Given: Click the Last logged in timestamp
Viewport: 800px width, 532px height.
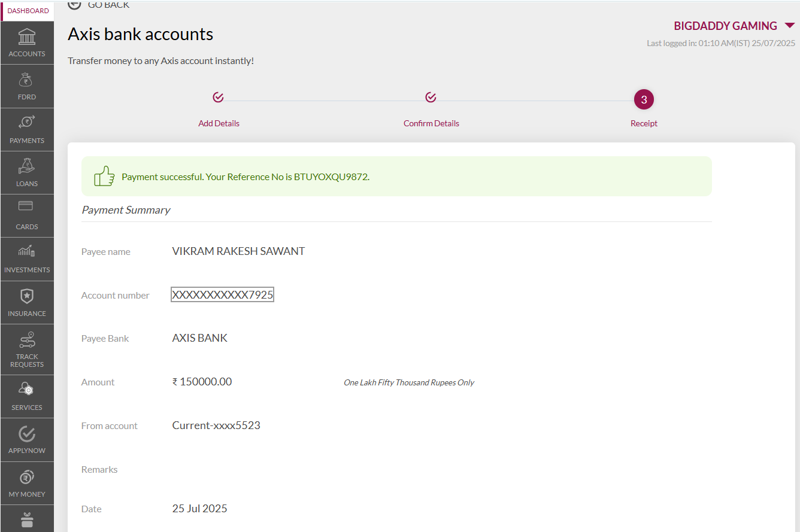Looking at the screenshot, I should [721, 43].
